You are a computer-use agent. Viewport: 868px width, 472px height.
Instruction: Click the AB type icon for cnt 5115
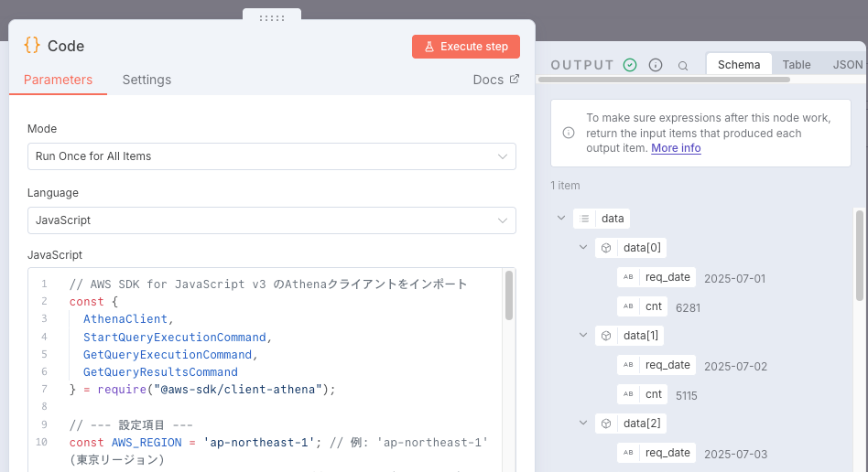pos(628,394)
